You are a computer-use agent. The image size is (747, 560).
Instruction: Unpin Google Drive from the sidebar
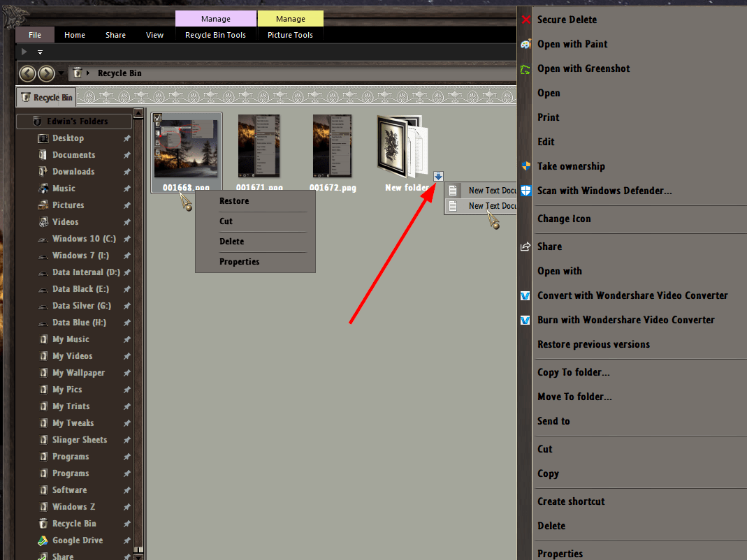point(126,540)
